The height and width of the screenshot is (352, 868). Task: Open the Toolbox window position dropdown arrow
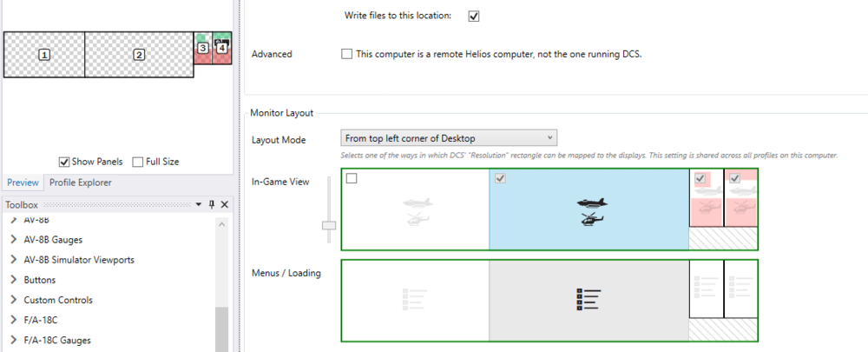[x=198, y=204]
